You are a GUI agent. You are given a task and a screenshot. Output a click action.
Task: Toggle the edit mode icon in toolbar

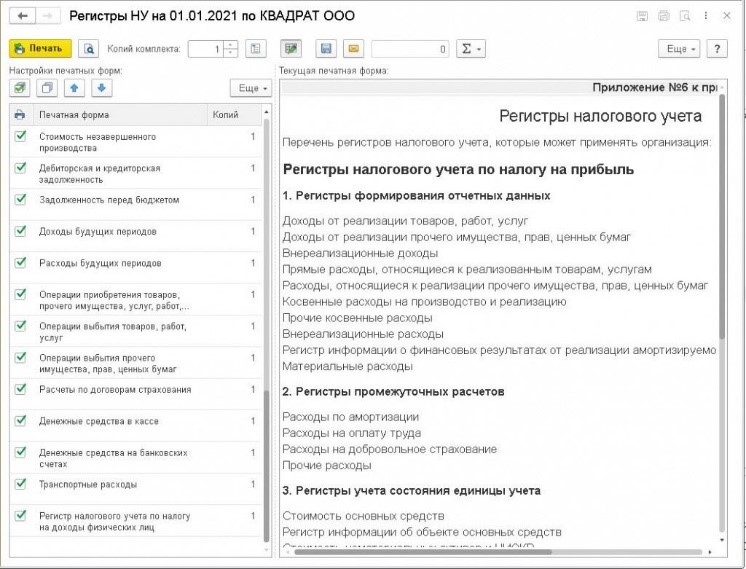point(291,48)
